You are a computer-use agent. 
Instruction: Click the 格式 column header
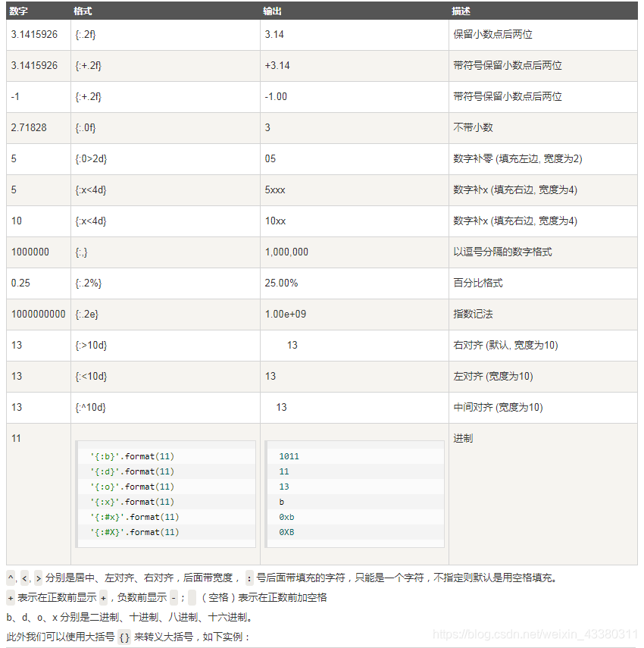click(83, 11)
